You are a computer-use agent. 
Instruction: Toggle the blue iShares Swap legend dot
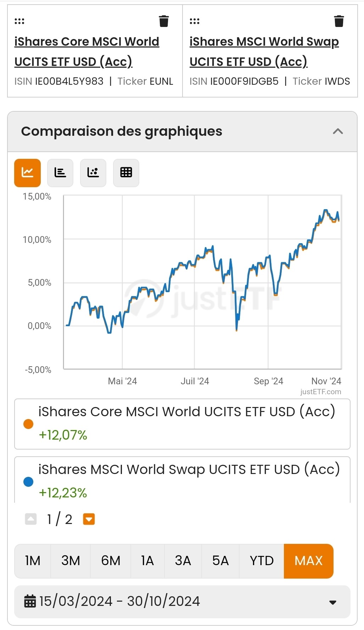(28, 482)
